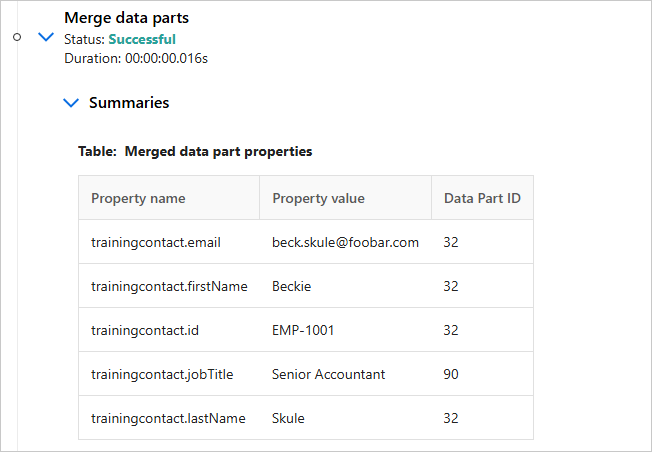The image size is (652, 452).
Task: Click the Property value column header
Action: tap(346, 198)
